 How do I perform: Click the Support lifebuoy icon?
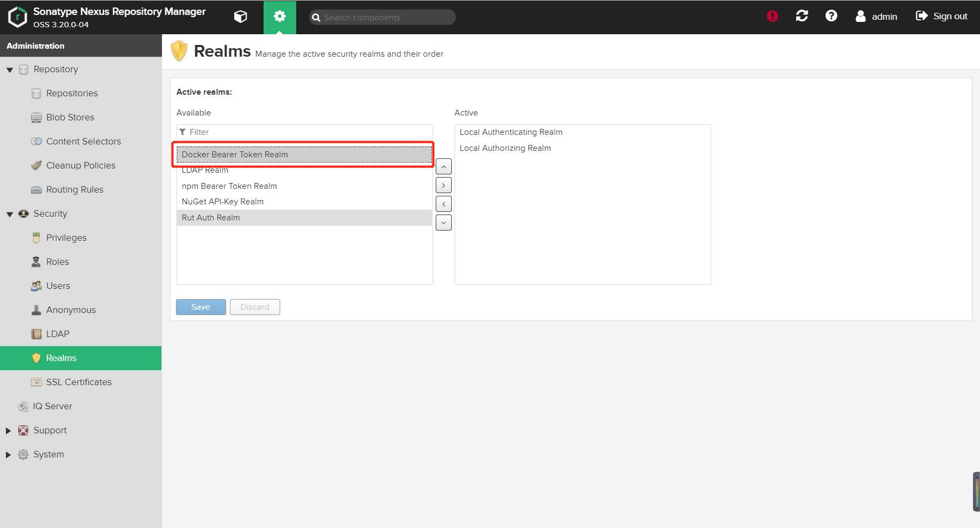(24, 430)
